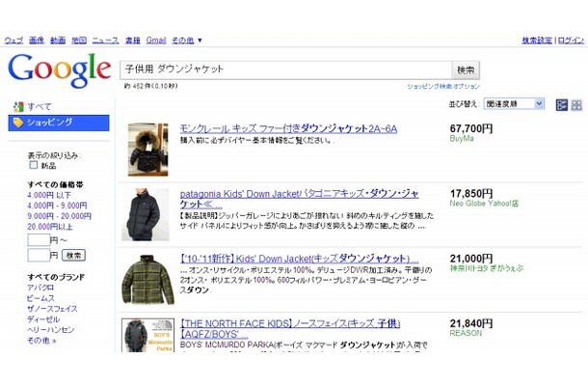588x386 pixels.
Task: Click the shopping tag icon
Action: (x=18, y=123)
